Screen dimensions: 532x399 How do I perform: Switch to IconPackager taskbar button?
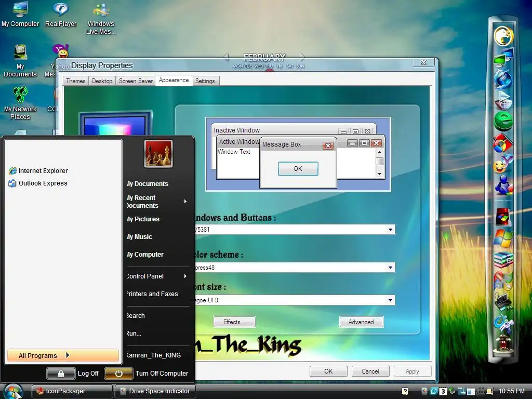click(72, 391)
